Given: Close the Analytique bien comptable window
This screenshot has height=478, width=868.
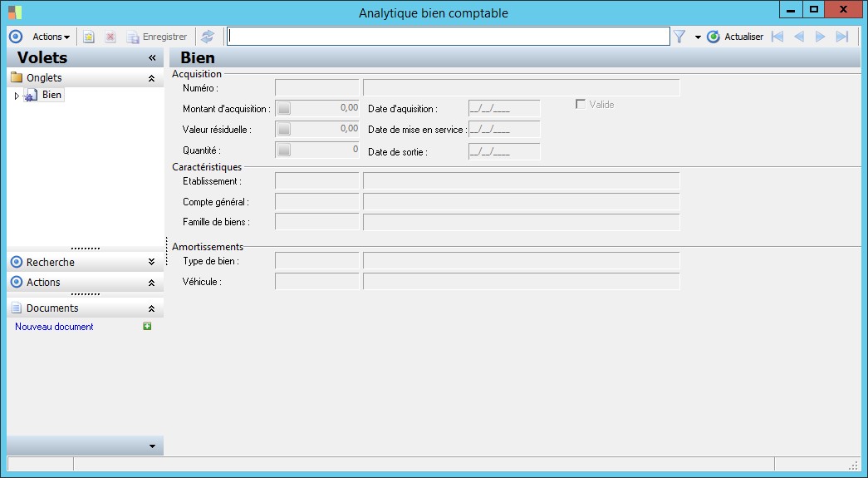Looking at the screenshot, I should (843, 9).
